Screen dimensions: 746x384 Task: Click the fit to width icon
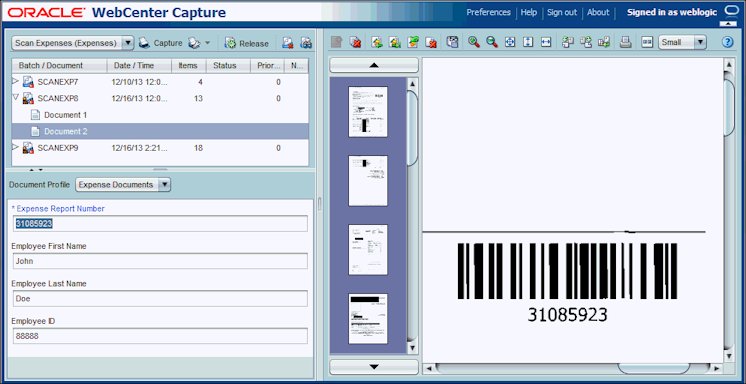pos(546,42)
